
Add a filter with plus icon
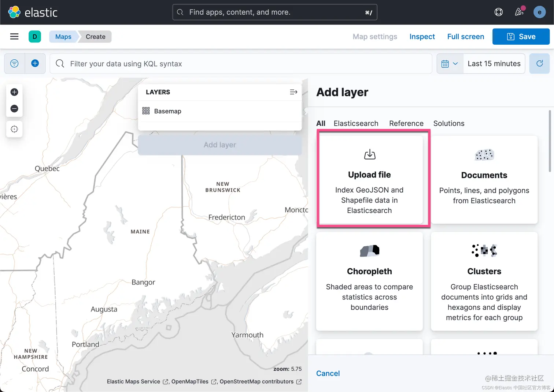coord(35,64)
